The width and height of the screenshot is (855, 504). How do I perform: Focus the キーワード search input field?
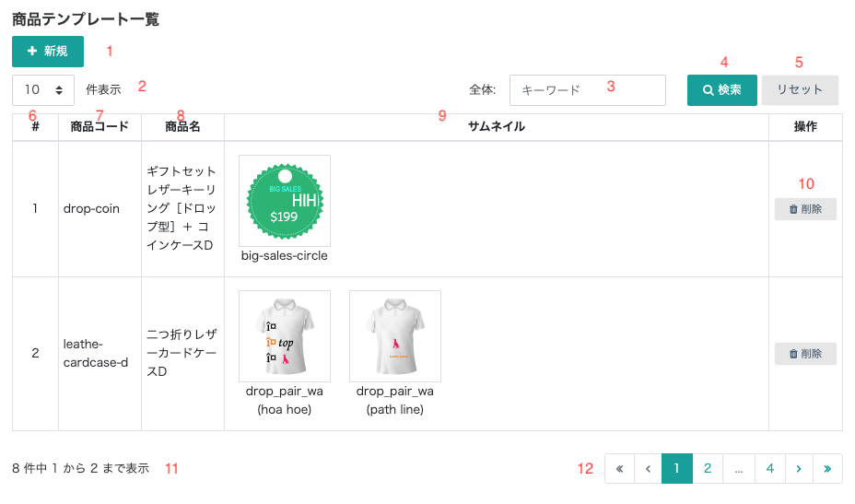587,90
